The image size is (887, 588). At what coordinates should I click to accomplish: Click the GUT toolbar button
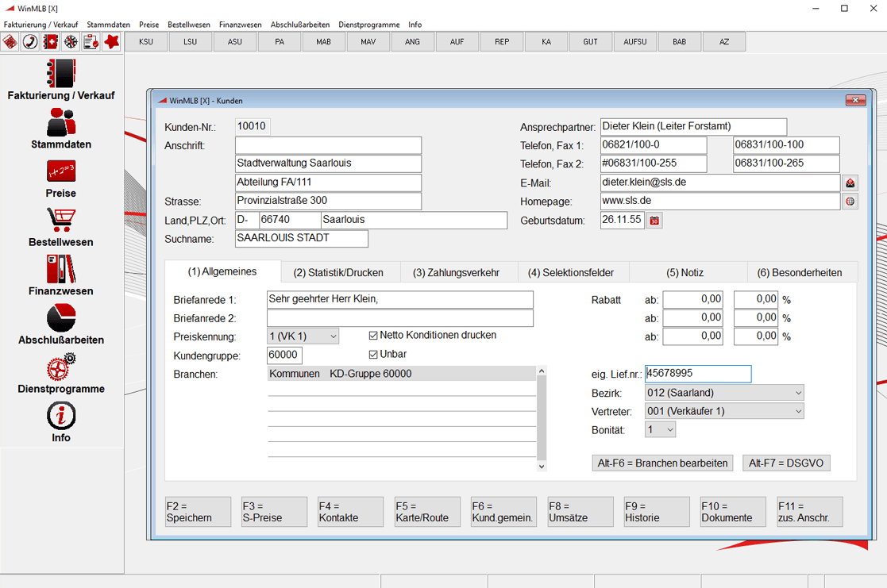(591, 42)
